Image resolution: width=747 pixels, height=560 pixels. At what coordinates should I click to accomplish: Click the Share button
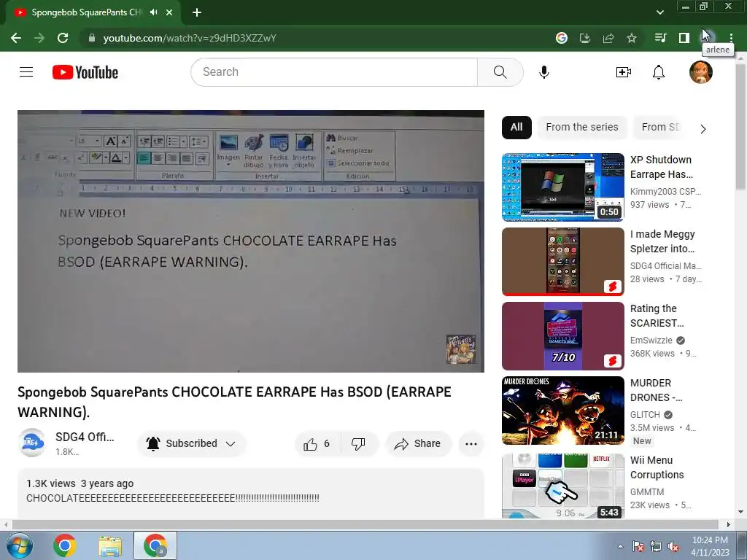click(x=418, y=444)
